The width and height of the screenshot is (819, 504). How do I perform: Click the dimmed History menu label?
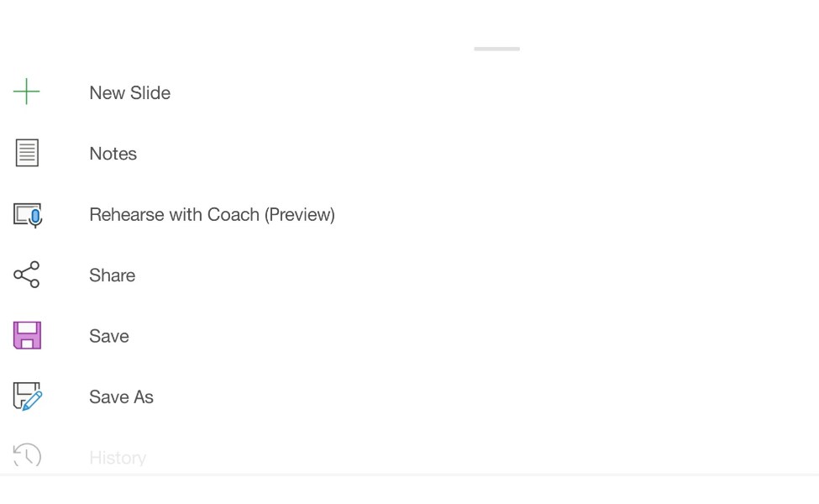tap(118, 458)
